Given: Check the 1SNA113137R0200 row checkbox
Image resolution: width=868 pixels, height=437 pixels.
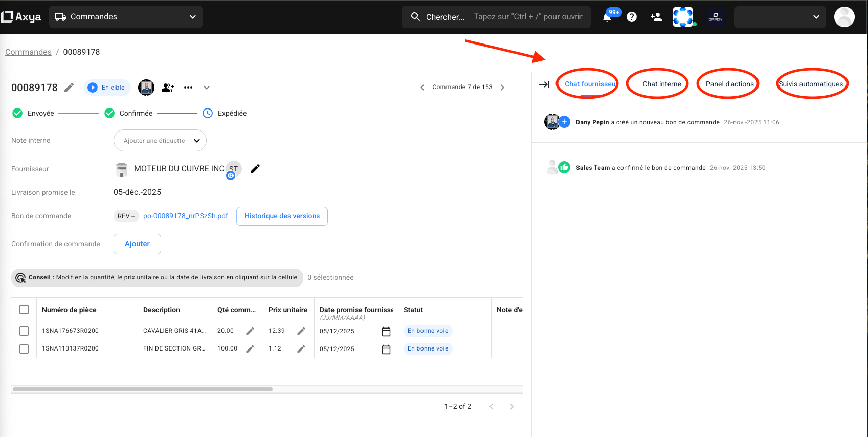Looking at the screenshot, I should click(24, 349).
